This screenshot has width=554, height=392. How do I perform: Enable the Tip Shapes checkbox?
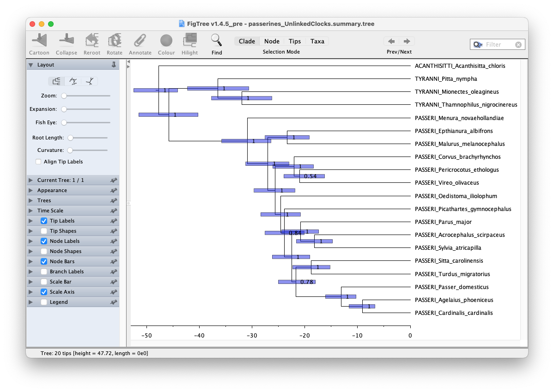pos(44,231)
